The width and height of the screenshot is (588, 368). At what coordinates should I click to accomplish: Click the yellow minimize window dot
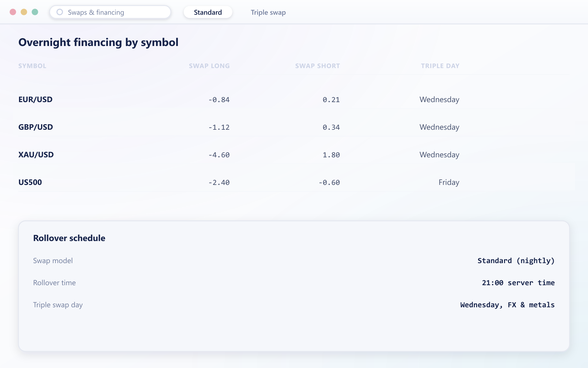tap(24, 12)
